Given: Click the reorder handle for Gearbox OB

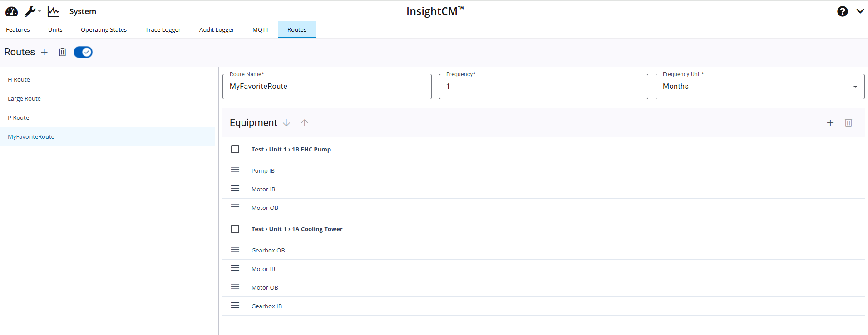Looking at the screenshot, I should (235, 249).
